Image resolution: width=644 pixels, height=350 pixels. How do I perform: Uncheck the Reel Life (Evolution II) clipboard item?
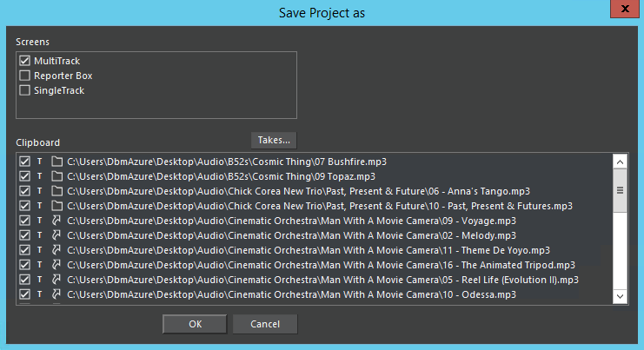click(24, 280)
